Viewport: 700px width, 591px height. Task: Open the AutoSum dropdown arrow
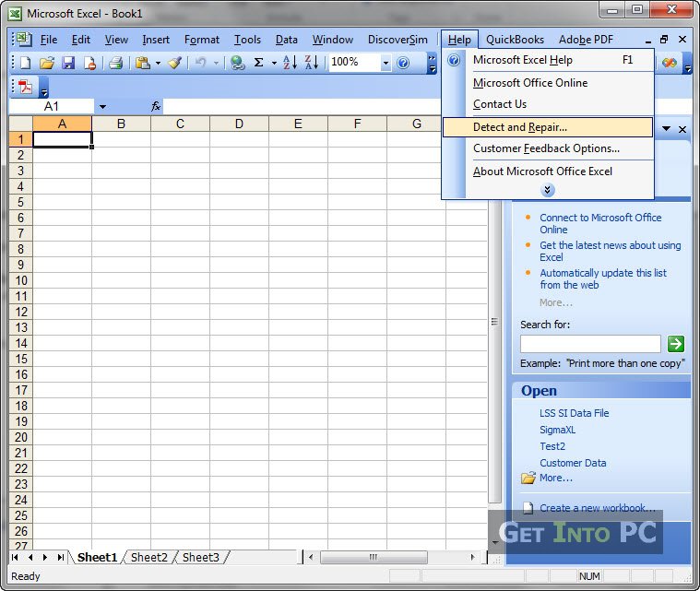pos(274,63)
